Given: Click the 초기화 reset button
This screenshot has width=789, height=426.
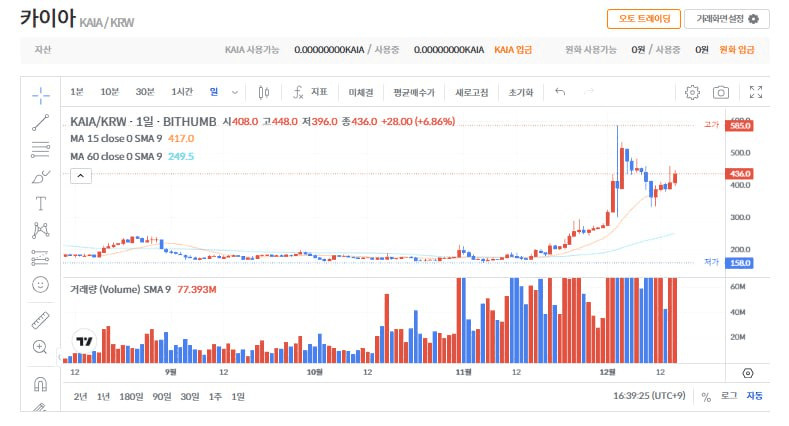Looking at the screenshot, I should tap(521, 93).
